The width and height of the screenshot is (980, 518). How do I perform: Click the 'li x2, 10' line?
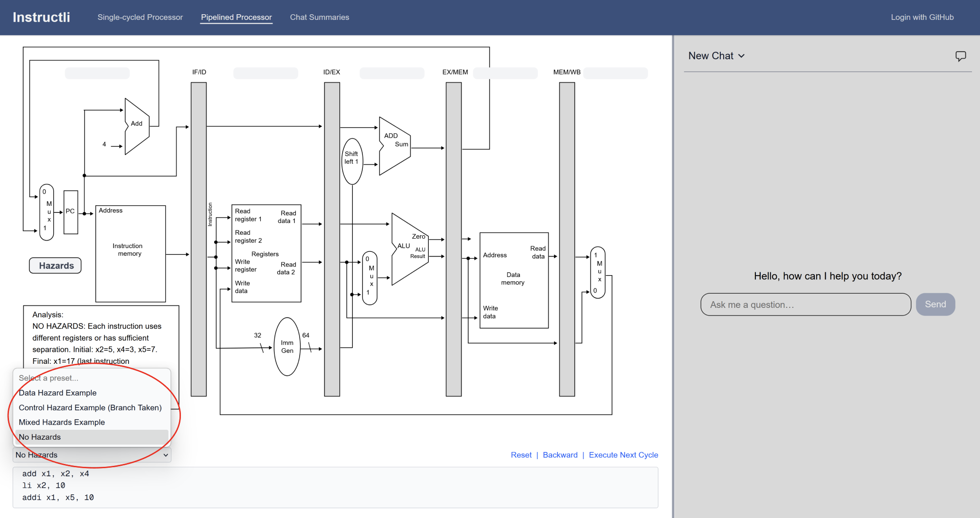[x=44, y=485]
